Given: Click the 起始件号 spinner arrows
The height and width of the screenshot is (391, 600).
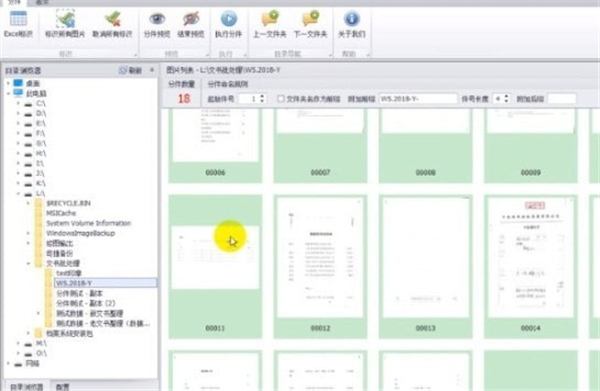Looking at the screenshot, I should click(262, 99).
